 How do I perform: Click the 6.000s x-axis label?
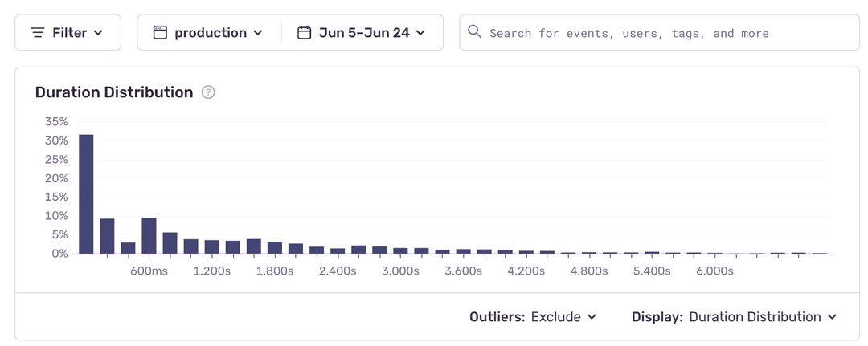(714, 271)
